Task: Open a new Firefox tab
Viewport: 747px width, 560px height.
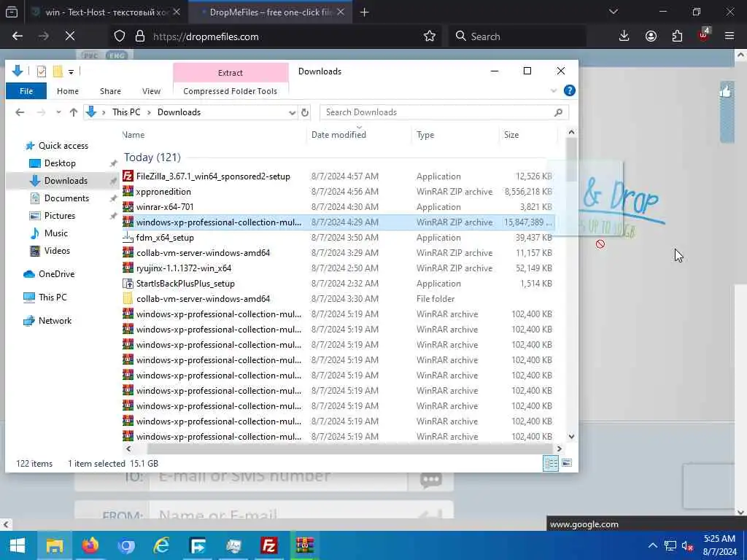Action: tap(365, 12)
